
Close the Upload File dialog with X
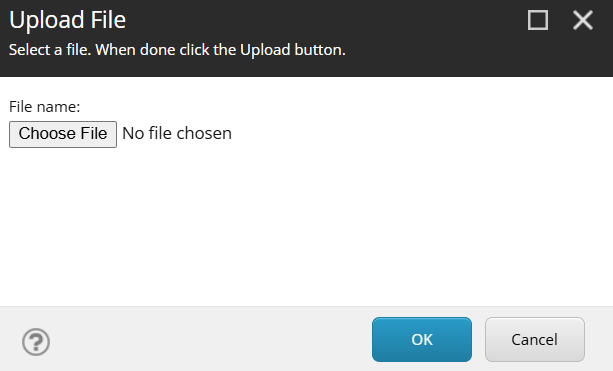click(583, 20)
